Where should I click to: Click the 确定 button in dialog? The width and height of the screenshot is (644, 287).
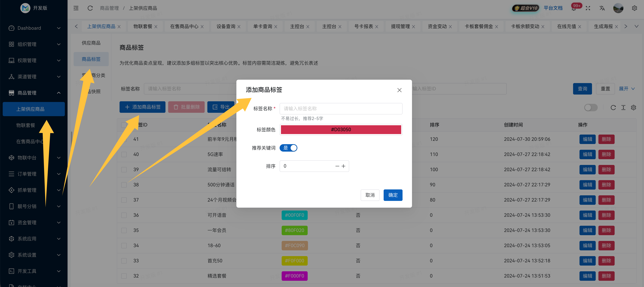coord(393,195)
